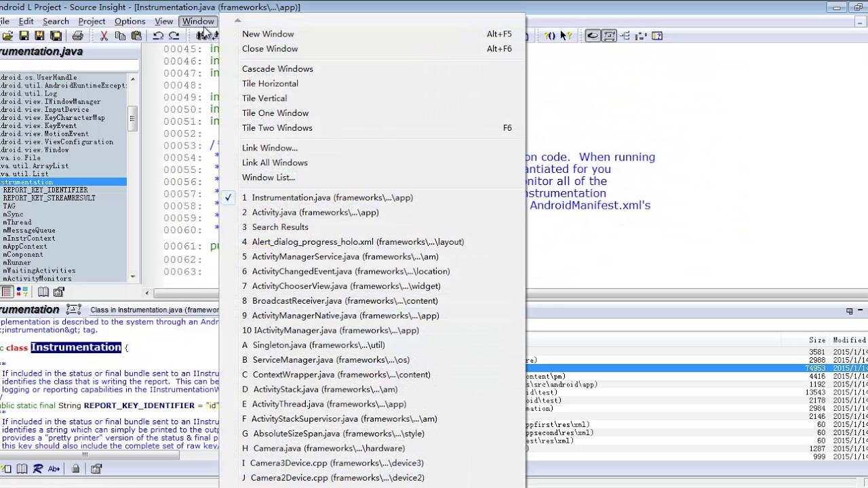Click the Cut scissors toolbar icon
Screen dimensions: 868x488
104,36
